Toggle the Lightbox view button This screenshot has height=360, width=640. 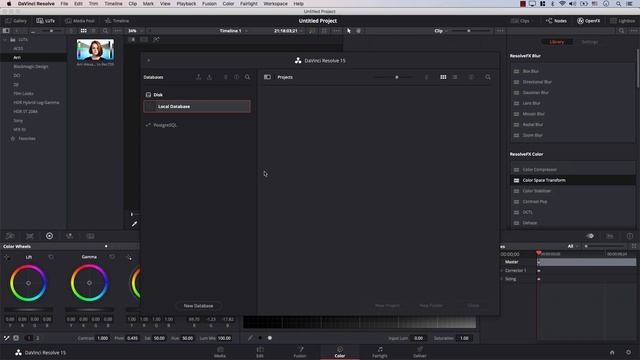(623, 21)
